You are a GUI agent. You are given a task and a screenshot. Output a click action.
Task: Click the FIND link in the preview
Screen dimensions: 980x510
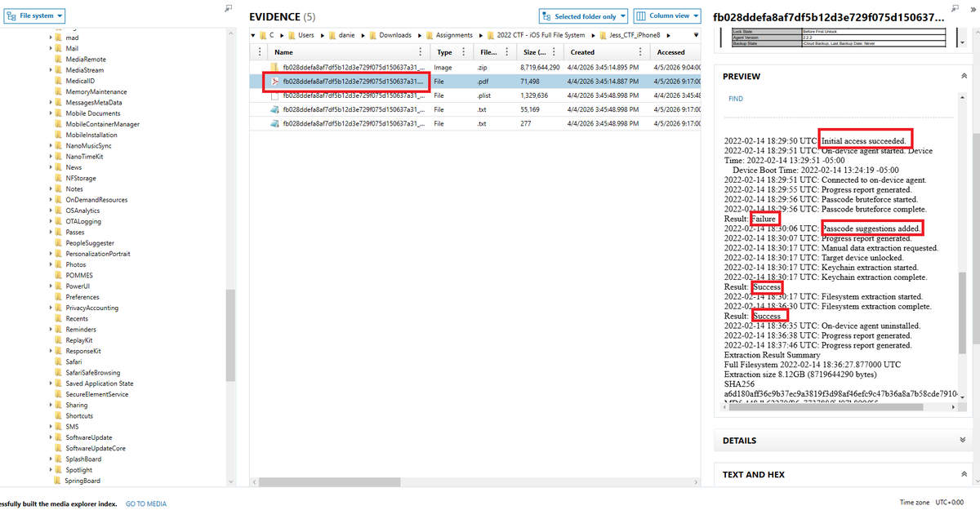(736, 99)
